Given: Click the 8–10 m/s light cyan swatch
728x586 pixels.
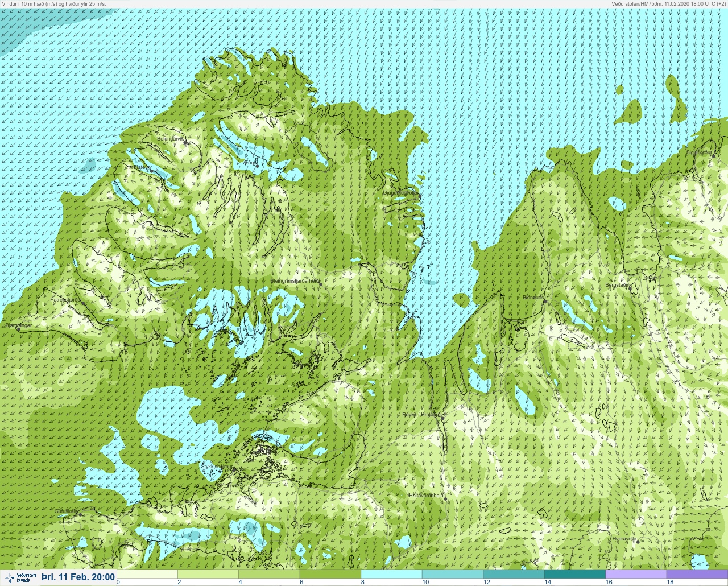Looking at the screenshot, I should click(391, 574).
